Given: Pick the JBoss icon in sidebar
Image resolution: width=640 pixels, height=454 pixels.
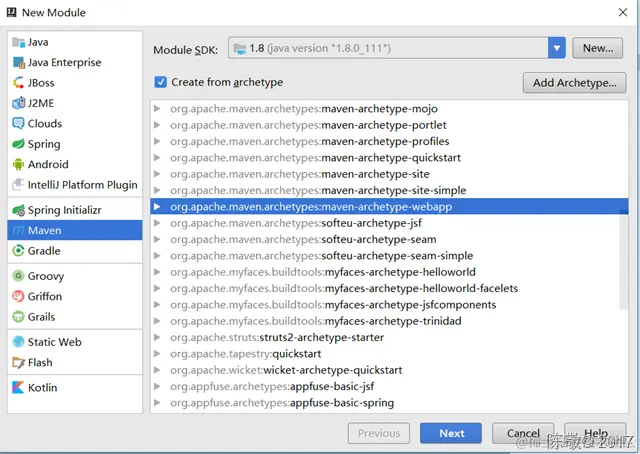Looking at the screenshot, I should pos(18,83).
